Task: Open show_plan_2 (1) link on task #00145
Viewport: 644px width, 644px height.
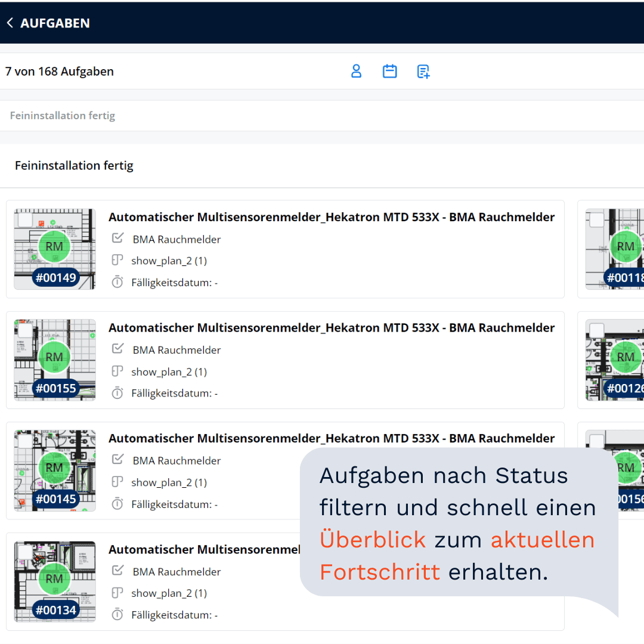Action: pos(169,482)
